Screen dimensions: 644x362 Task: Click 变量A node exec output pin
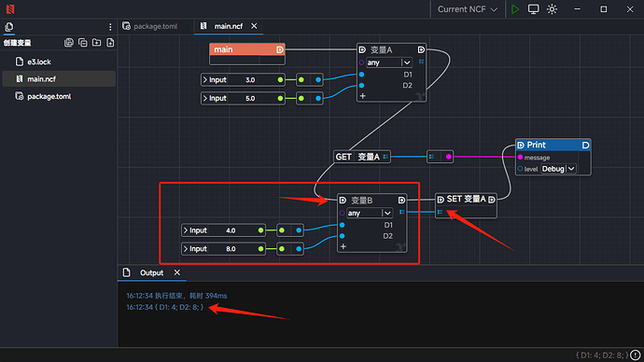coord(421,49)
